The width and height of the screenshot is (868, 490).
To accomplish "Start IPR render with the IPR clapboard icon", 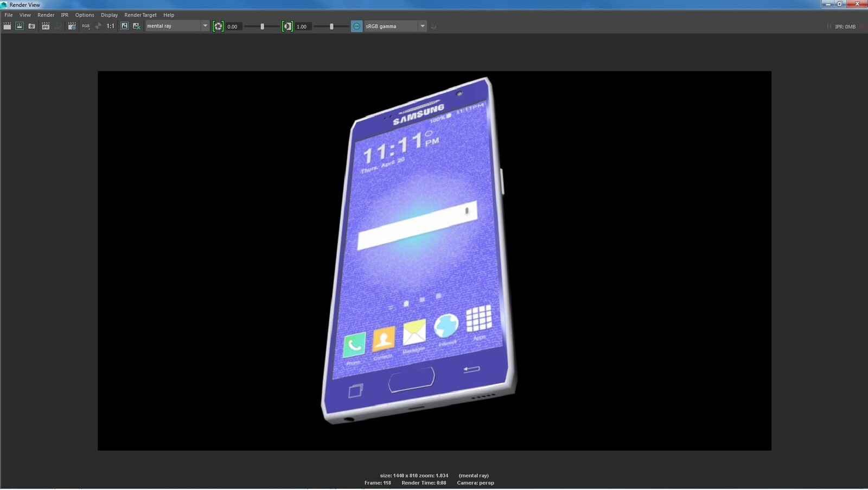I will [x=46, y=26].
